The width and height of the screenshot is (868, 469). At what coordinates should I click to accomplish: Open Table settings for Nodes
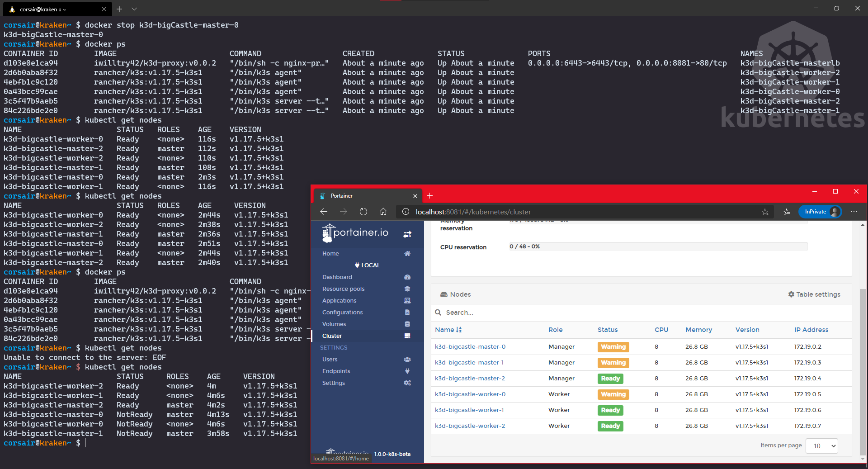click(x=814, y=294)
